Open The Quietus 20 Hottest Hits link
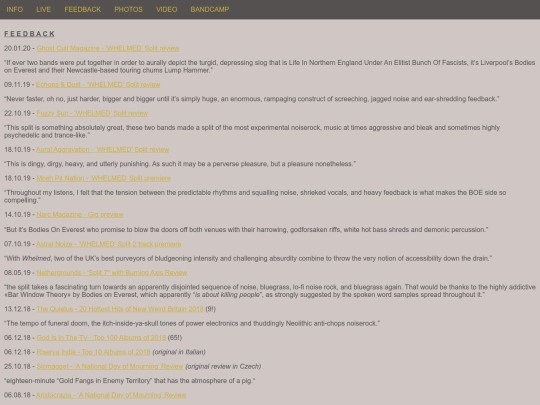Screen dimensions: 540x405 [x=120, y=309]
